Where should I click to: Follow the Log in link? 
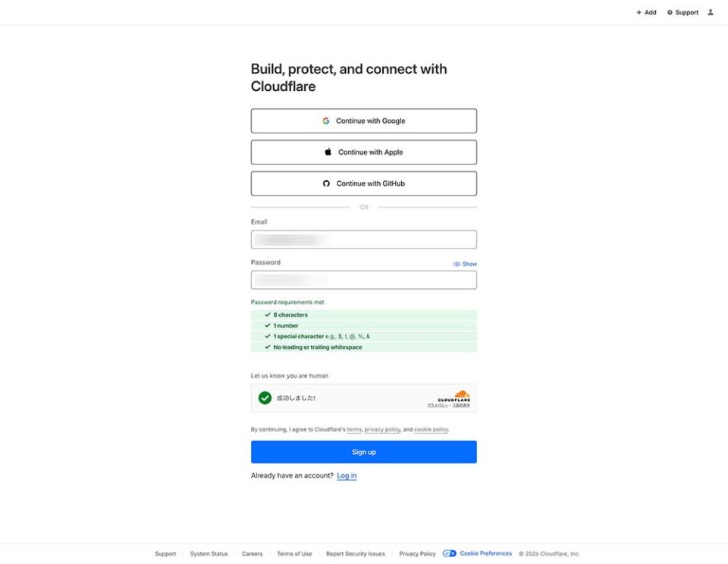(x=347, y=475)
